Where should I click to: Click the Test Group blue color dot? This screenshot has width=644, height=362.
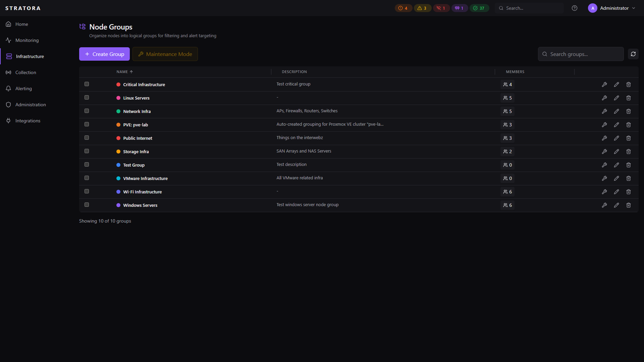click(118, 165)
